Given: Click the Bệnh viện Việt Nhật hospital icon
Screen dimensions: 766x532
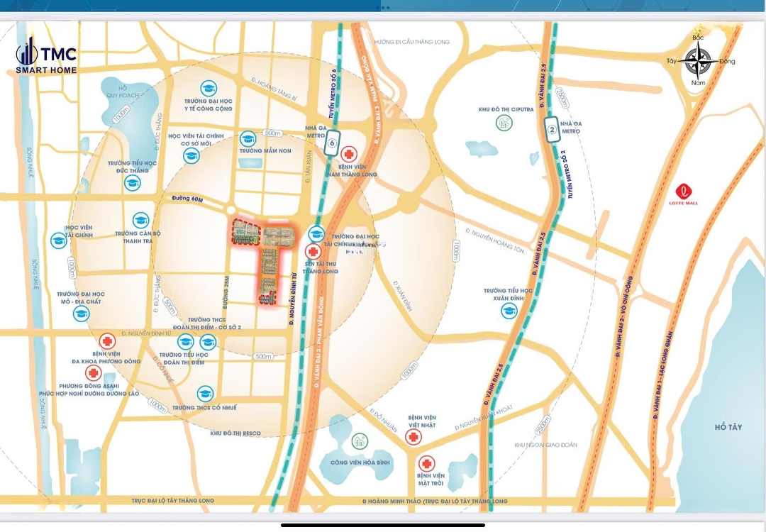Looking at the screenshot, I should (410, 438).
